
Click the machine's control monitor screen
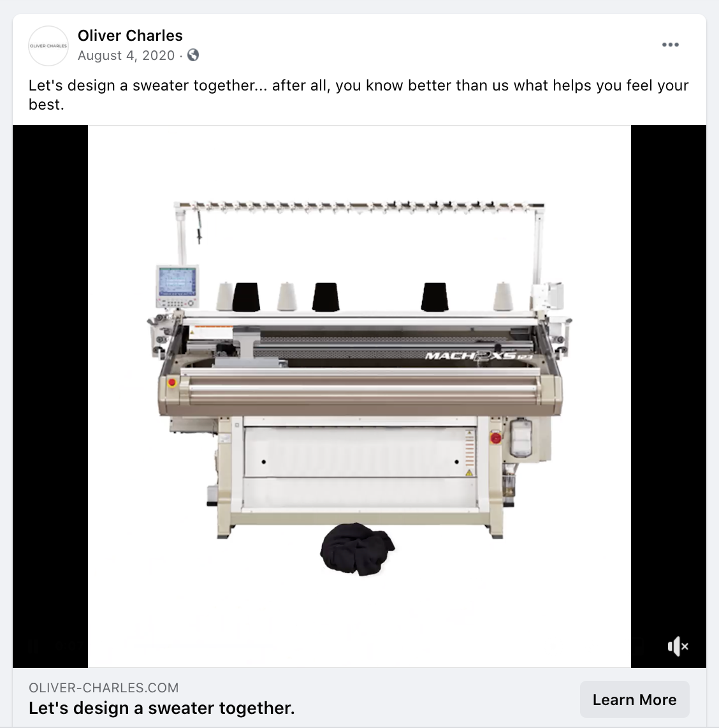pos(177,281)
